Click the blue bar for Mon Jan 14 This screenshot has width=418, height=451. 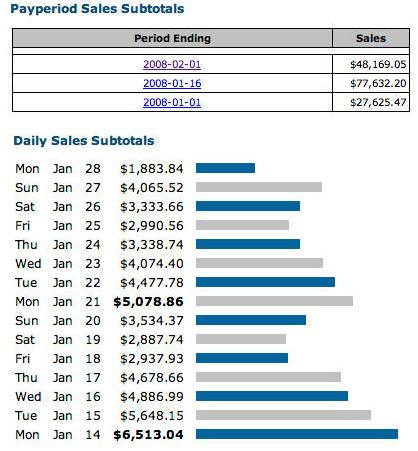click(x=297, y=434)
